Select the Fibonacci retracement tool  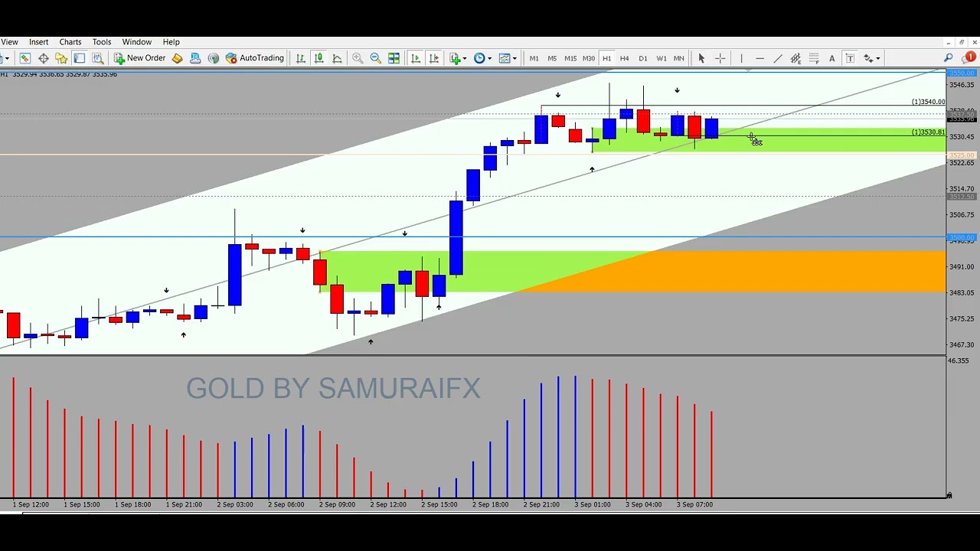coord(814,58)
